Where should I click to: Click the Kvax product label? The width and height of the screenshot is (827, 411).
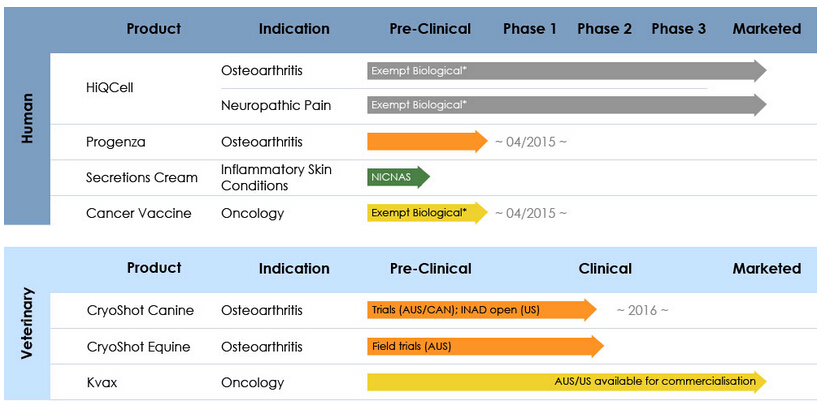coord(104,382)
